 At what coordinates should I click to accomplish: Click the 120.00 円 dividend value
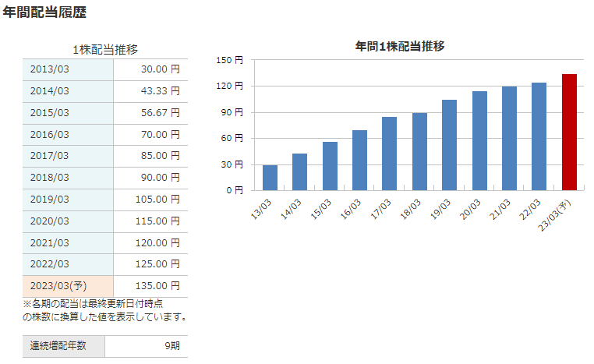pos(157,242)
